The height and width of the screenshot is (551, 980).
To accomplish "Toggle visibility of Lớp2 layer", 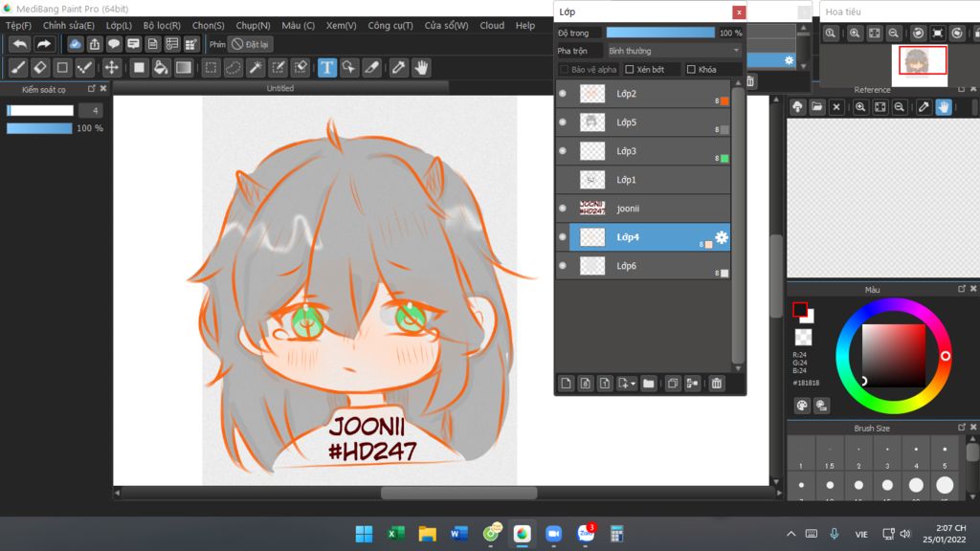I will coord(563,94).
